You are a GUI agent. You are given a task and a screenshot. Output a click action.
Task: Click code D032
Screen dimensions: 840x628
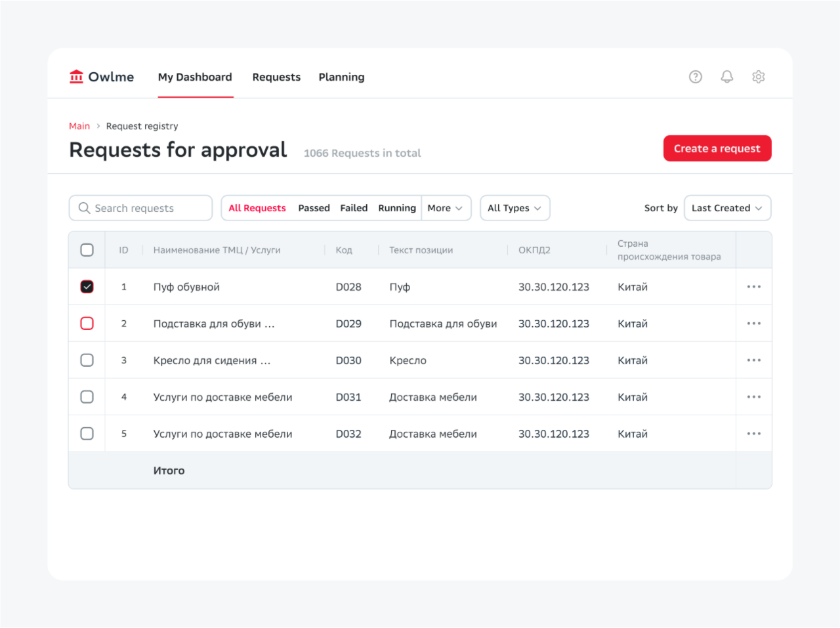348,434
